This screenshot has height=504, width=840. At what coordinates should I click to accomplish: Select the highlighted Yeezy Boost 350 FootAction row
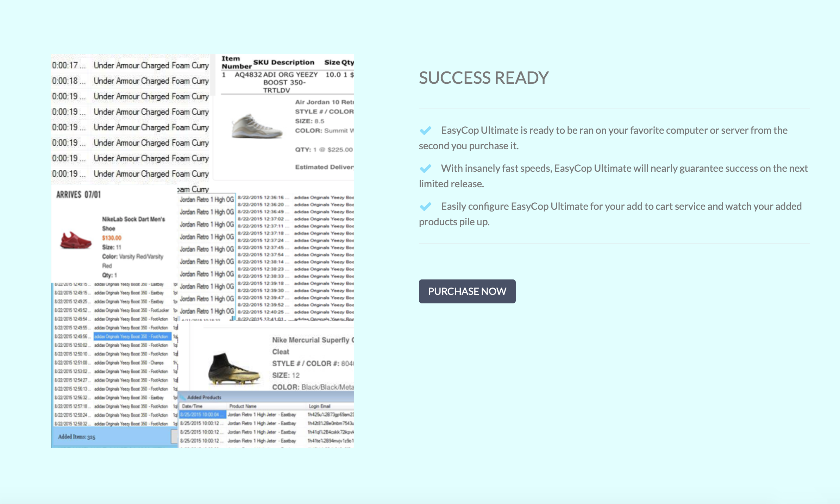pos(132,336)
